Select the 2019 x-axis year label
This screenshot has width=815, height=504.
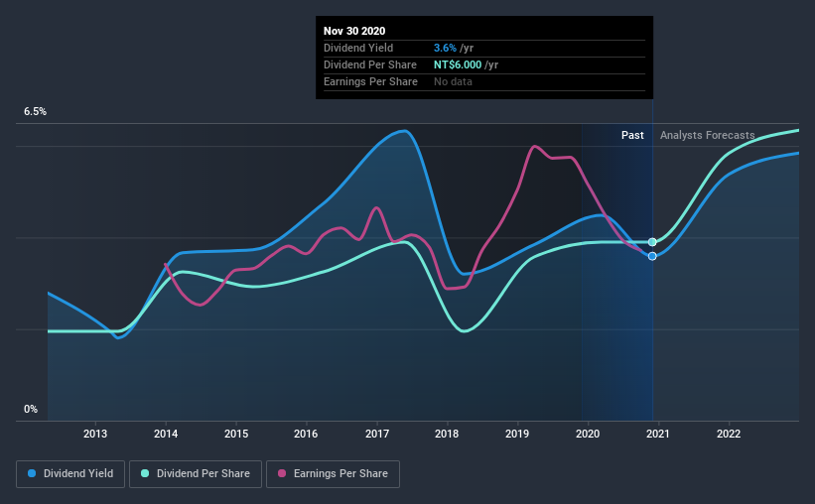click(517, 434)
